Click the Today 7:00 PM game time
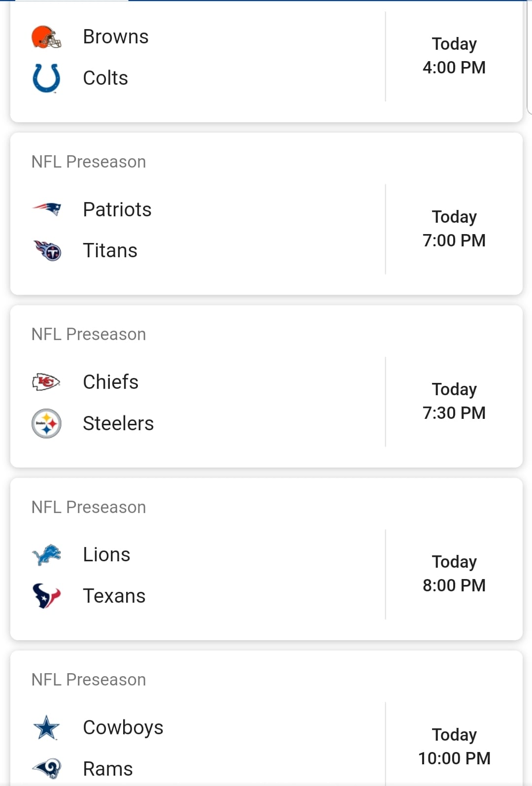This screenshot has height=786, width=532. coord(454,229)
